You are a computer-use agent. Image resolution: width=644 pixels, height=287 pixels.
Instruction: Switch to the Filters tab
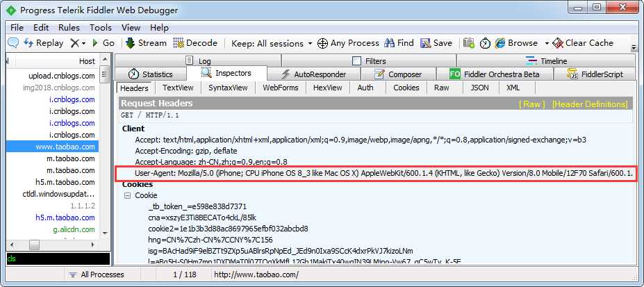369,60
